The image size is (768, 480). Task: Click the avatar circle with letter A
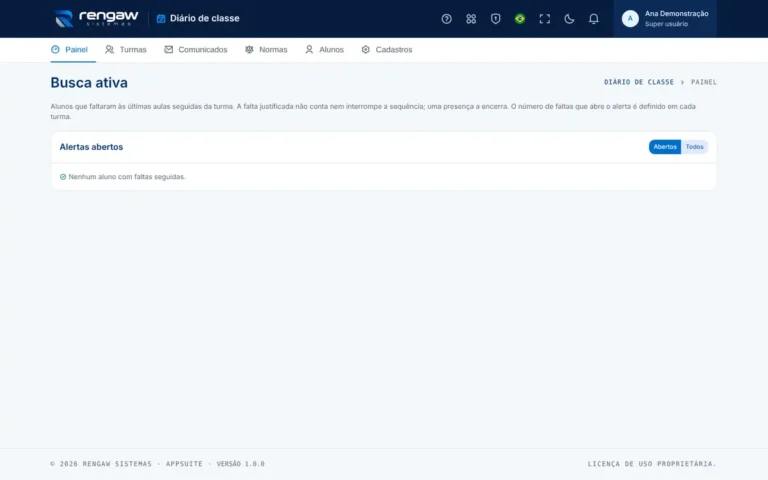pos(630,19)
